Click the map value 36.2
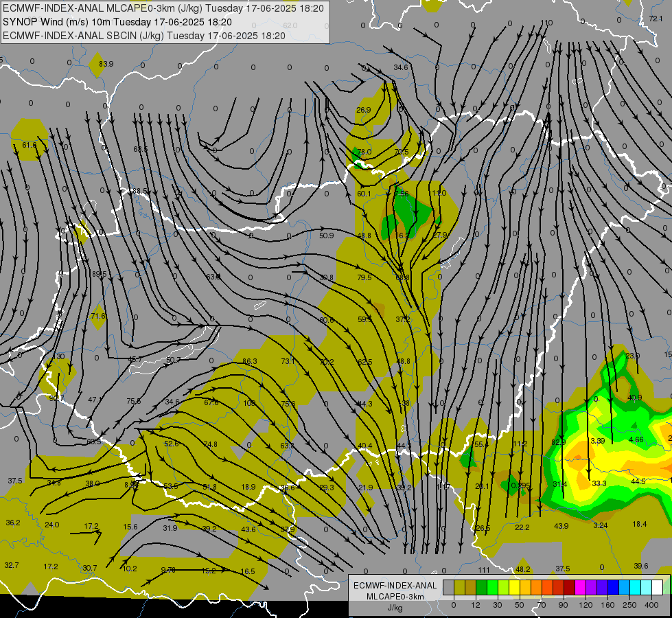This screenshot has width=672, height=618. pyautogui.click(x=13, y=523)
